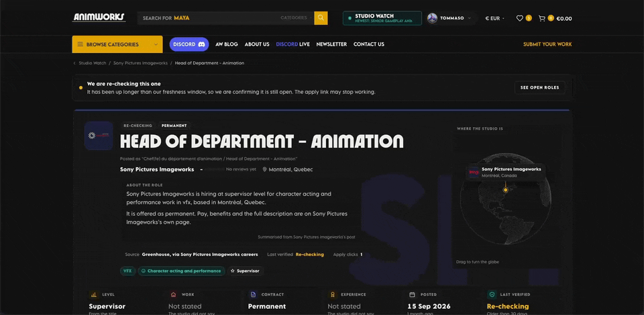
Task: Click the yellow search magnifier button
Action: [x=321, y=18]
